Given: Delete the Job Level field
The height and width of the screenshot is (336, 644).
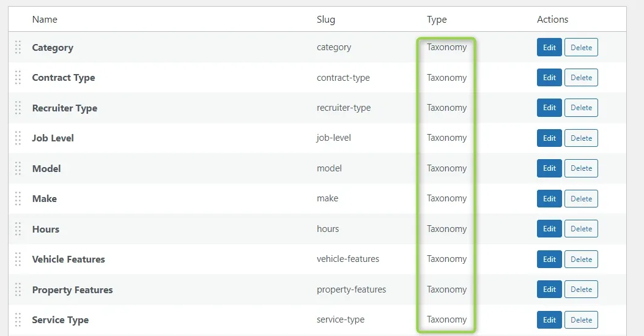Looking at the screenshot, I should 581,138.
